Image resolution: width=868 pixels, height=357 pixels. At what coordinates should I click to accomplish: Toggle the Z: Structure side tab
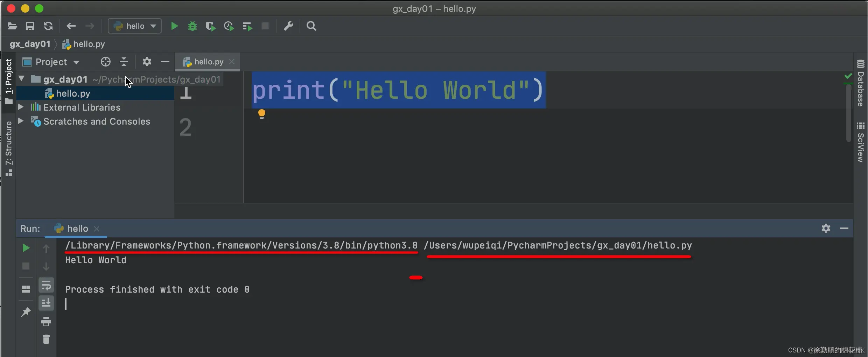tap(9, 148)
